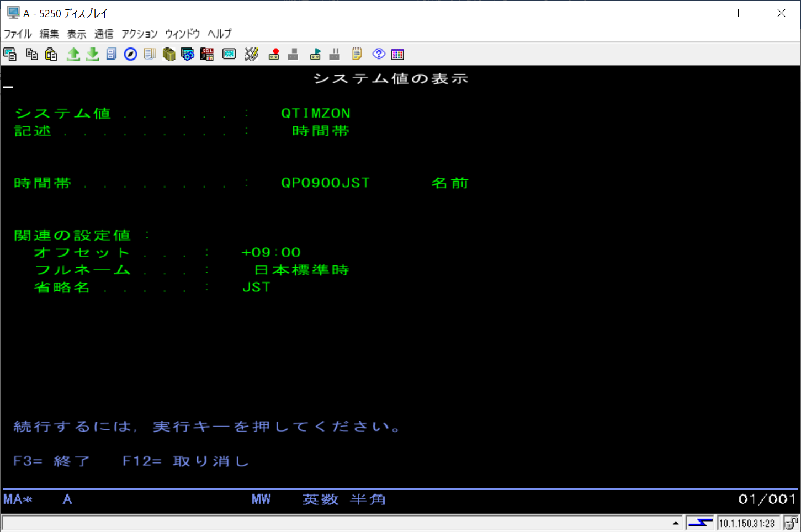Image resolution: width=801 pixels, height=532 pixels.
Task: Click the teal display screen icon
Action: coord(229,54)
